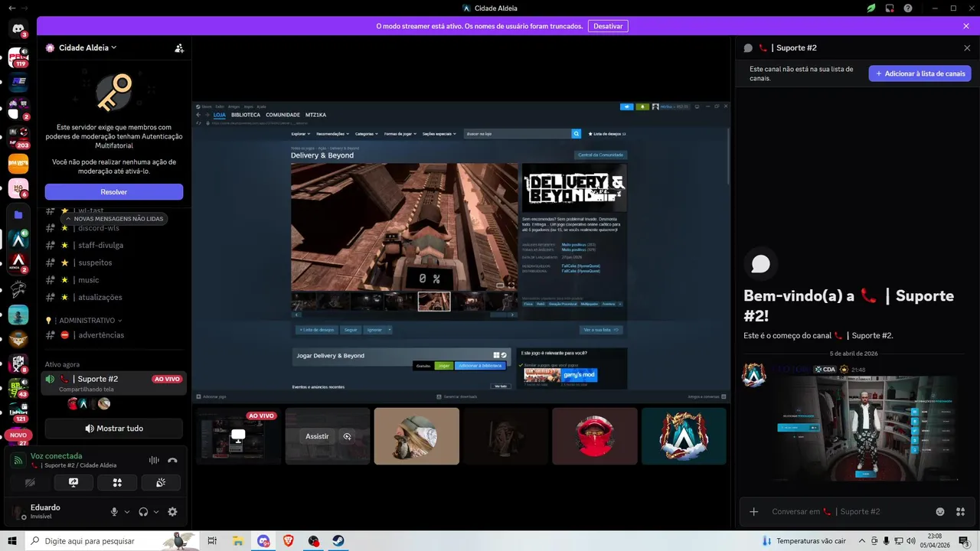Image resolution: width=980 pixels, height=551 pixels.
Task: Disconnect from the voice channel
Action: pos(172,460)
